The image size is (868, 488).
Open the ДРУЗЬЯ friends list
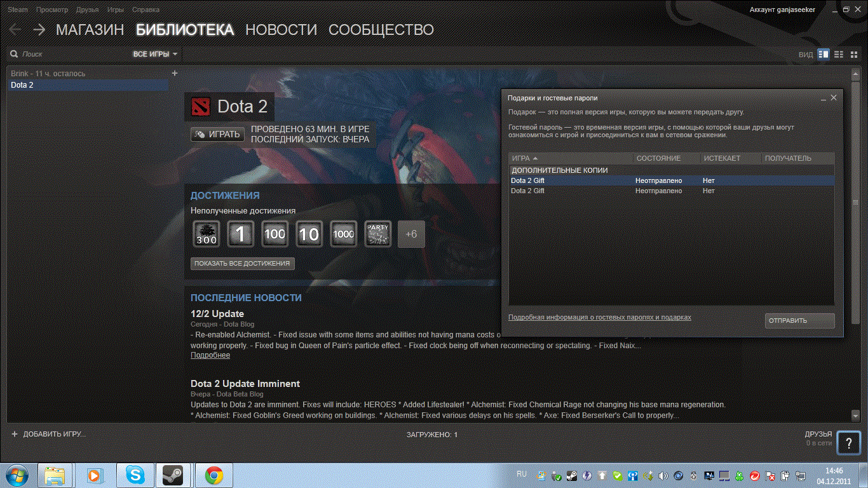(818, 434)
